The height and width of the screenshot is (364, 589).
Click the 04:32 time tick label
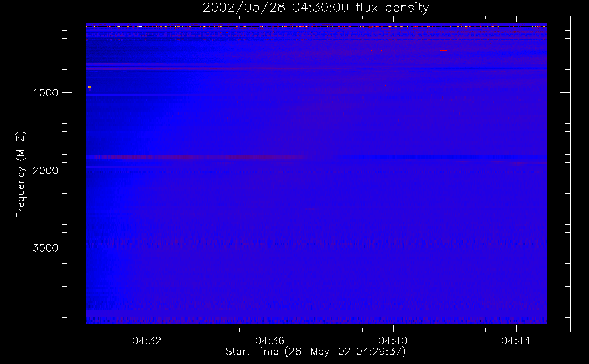(x=147, y=341)
